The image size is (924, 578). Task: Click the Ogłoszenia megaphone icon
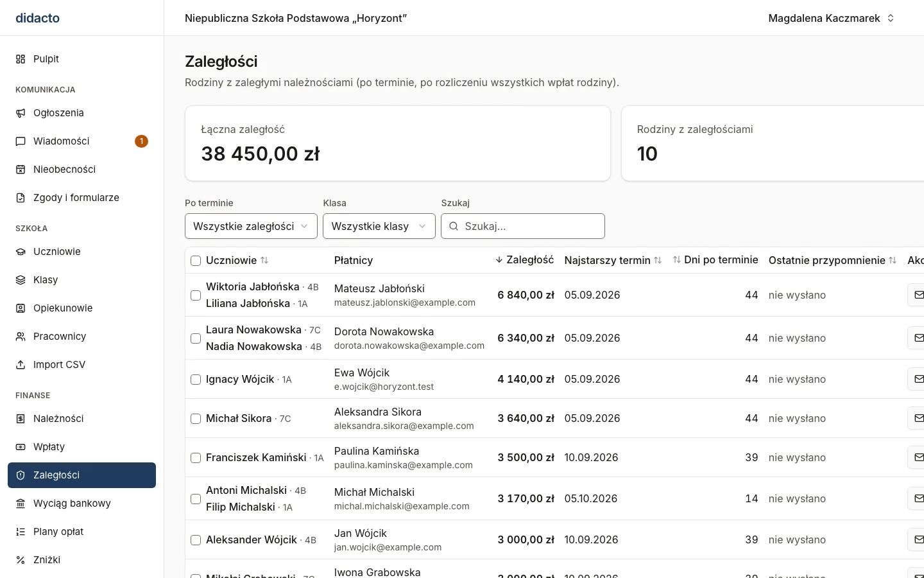[x=21, y=113]
